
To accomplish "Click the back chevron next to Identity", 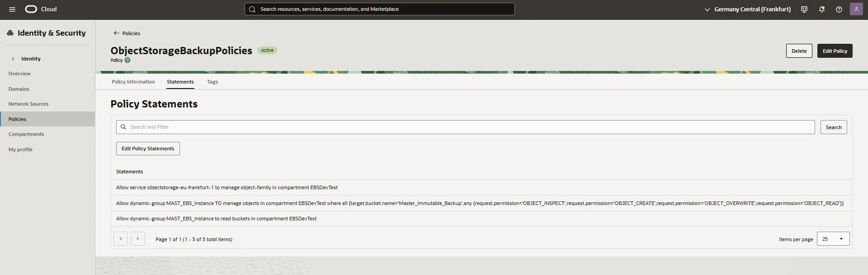I will click(13, 59).
